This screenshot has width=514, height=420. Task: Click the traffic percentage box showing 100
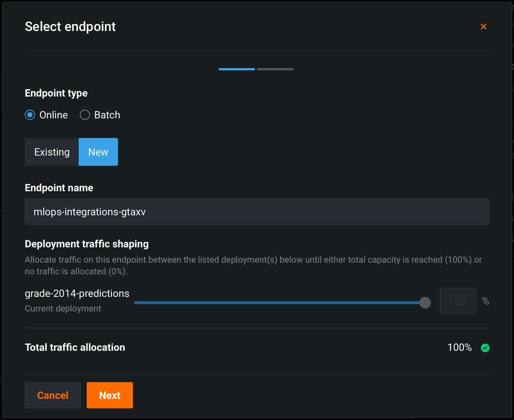(x=457, y=301)
